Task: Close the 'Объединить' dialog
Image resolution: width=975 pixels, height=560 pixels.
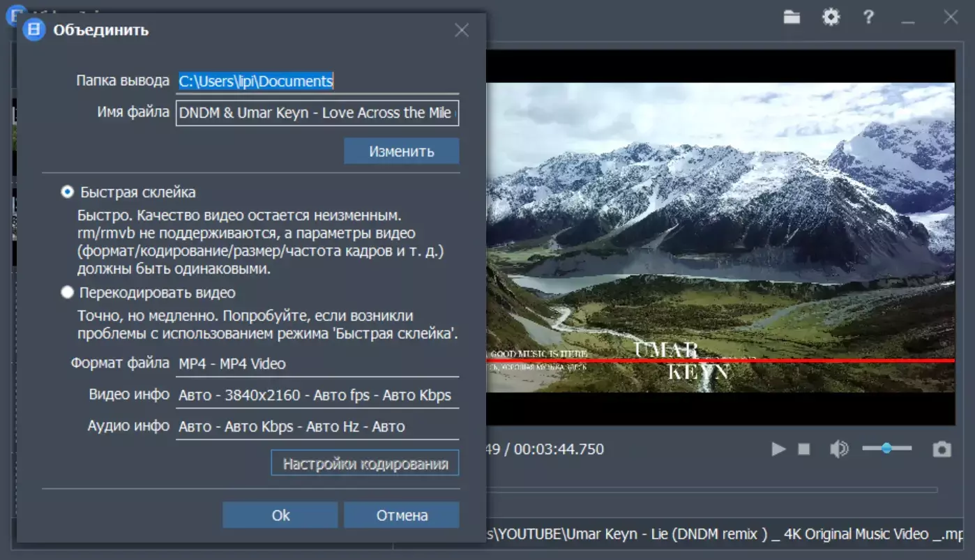Action: pos(462,30)
